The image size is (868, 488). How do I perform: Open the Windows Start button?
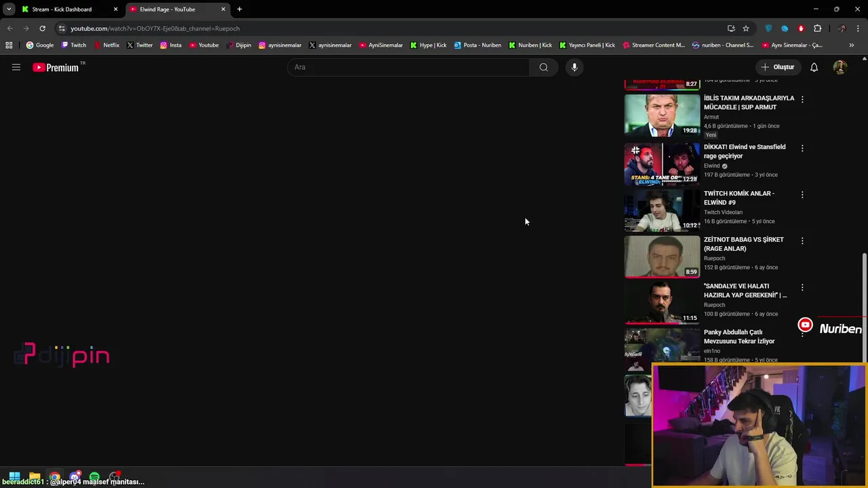(x=14, y=476)
